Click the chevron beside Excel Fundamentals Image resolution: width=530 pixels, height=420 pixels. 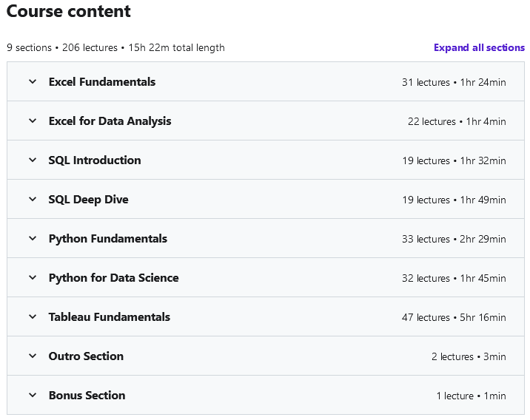(33, 82)
